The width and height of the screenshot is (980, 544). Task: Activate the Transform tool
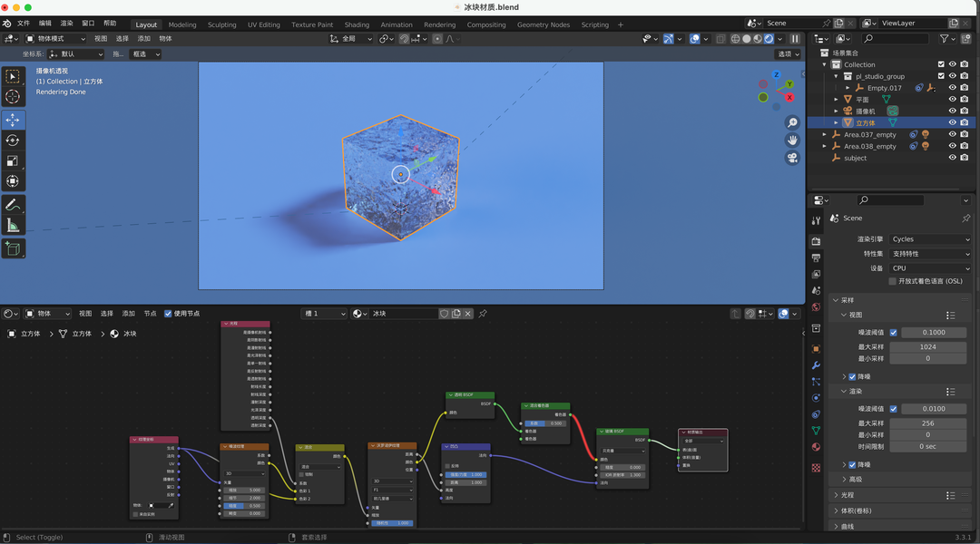tap(13, 181)
